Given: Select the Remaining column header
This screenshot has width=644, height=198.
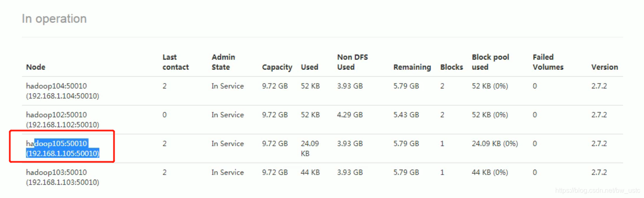Looking at the screenshot, I should click(412, 67).
